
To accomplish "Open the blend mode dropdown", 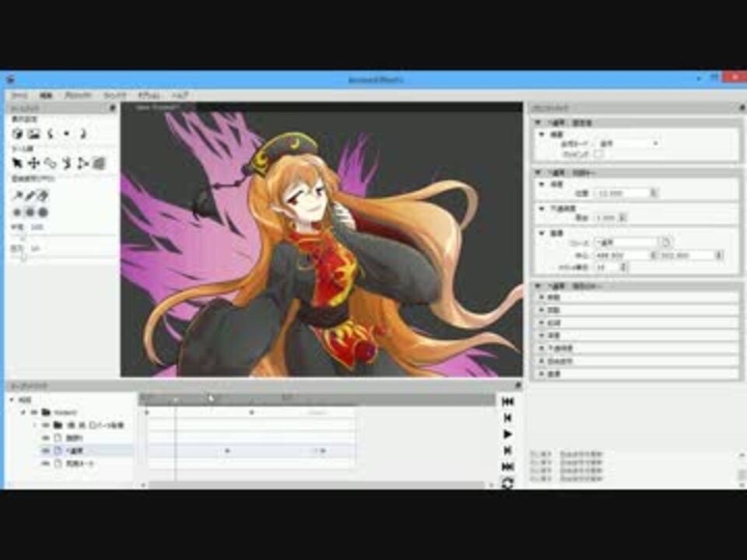I will pos(627,143).
